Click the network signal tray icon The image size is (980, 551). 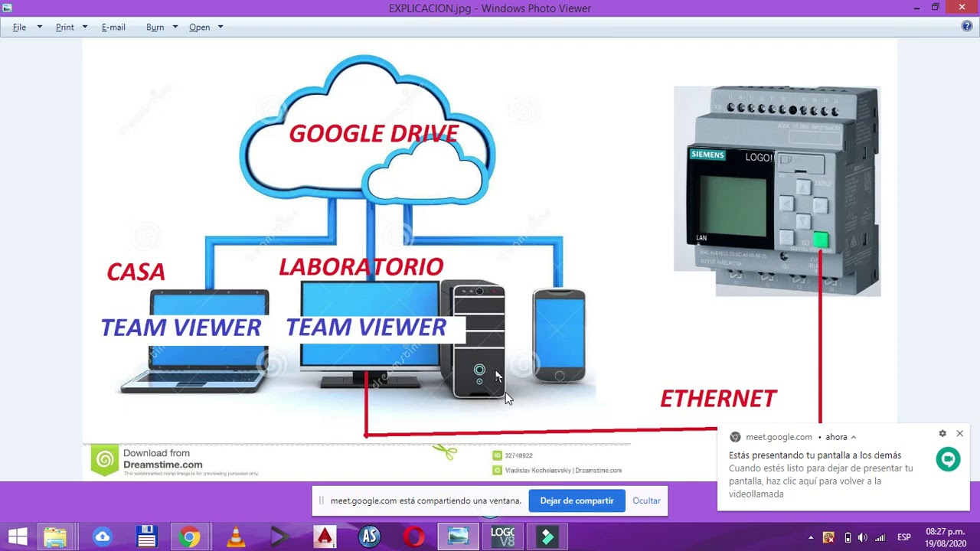(x=880, y=537)
